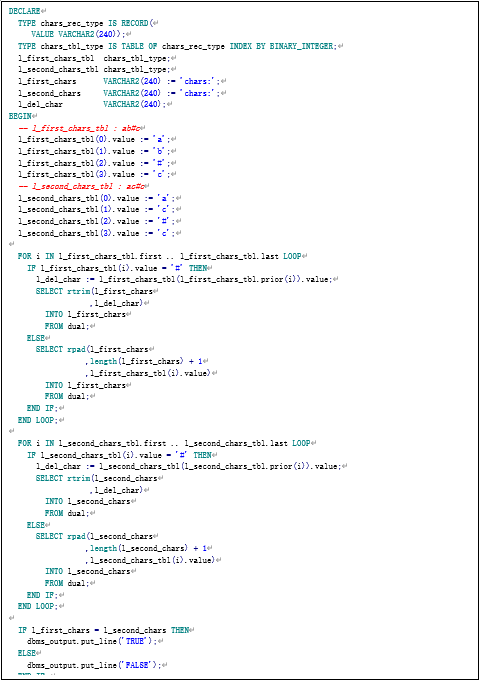
Task: Click the ', l_second_chars_tbl(i).value)' argument line
Action: click(x=150, y=560)
